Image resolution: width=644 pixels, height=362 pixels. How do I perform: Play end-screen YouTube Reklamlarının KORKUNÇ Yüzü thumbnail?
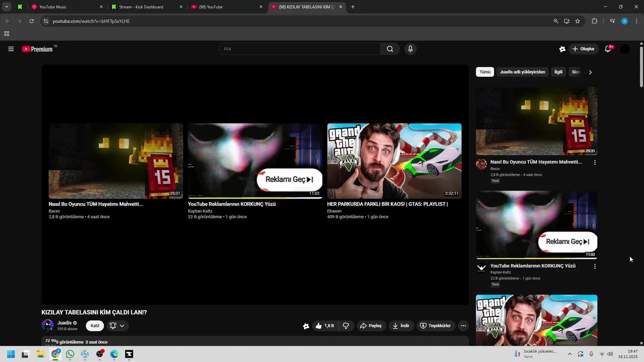(255, 161)
